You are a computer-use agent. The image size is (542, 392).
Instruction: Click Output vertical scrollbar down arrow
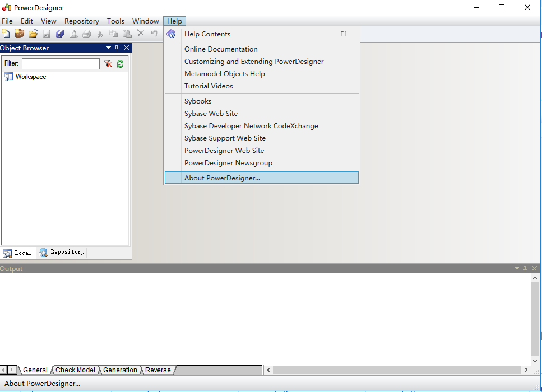click(535, 361)
